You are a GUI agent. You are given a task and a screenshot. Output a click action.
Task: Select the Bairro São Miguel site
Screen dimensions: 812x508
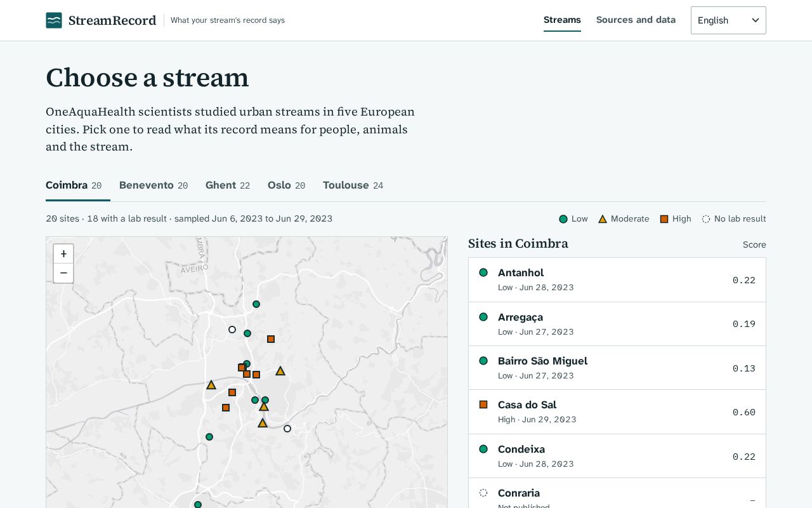(x=617, y=368)
